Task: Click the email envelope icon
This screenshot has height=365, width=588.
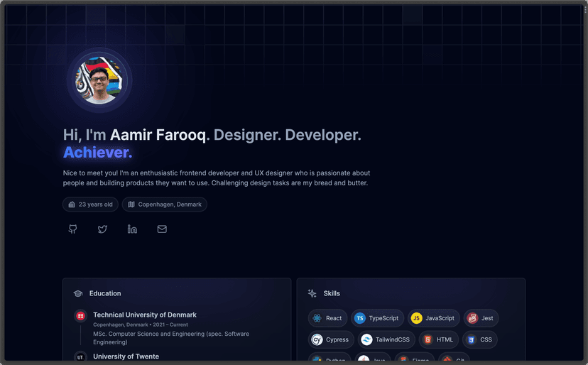Action: click(x=162, y=229)
